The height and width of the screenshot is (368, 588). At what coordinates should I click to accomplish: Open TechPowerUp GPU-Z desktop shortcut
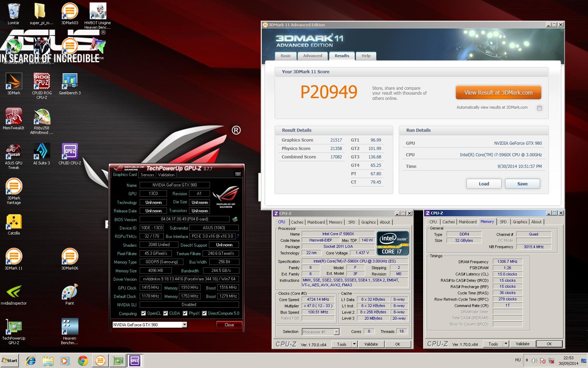[x=14, y=332]
